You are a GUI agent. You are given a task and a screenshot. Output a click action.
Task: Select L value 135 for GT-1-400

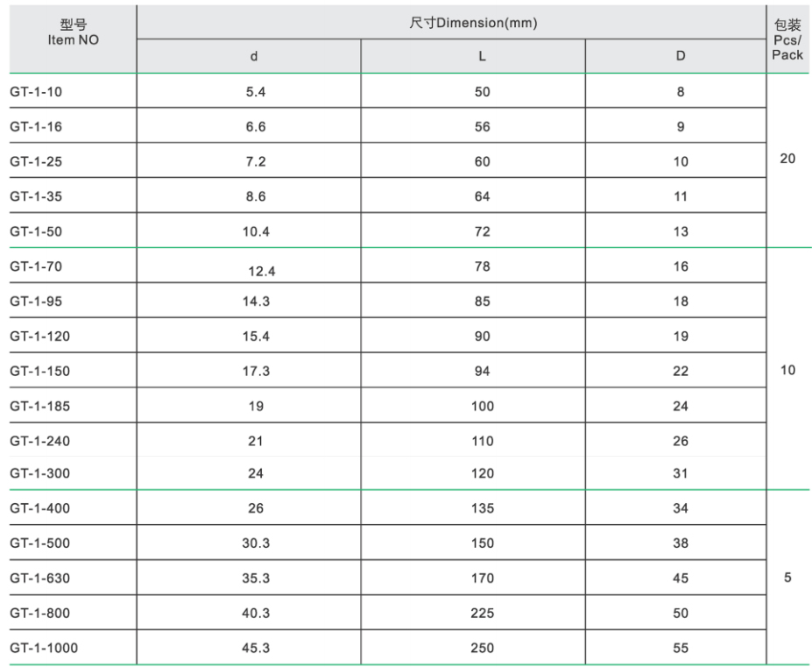pos(482,508)
